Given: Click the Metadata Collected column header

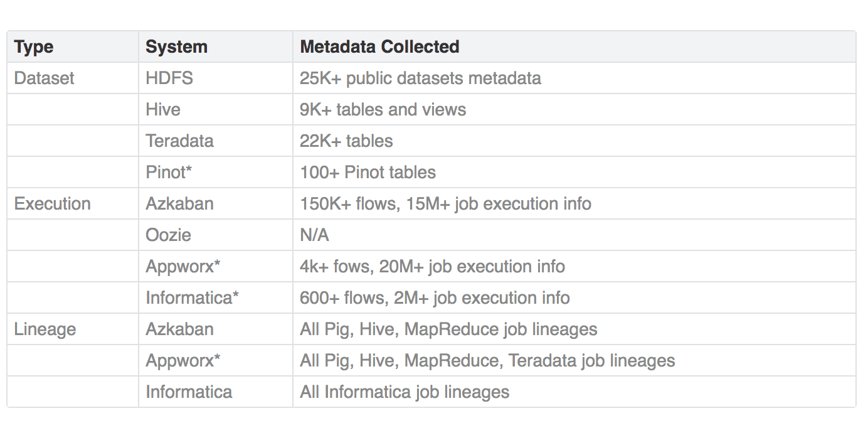Looking at the screenshot, I should coord(379,47).
